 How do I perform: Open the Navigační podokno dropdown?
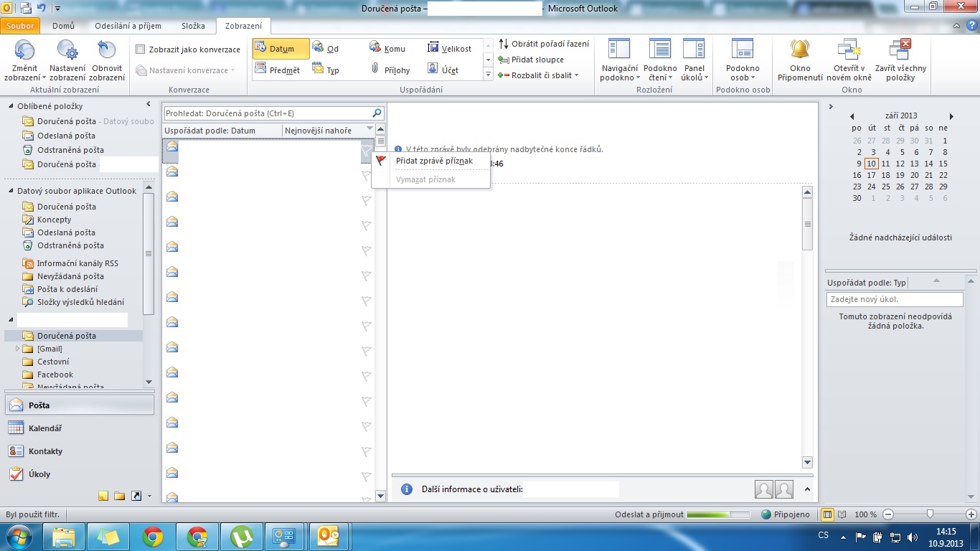pyautogui.click(x=619, y=60)
